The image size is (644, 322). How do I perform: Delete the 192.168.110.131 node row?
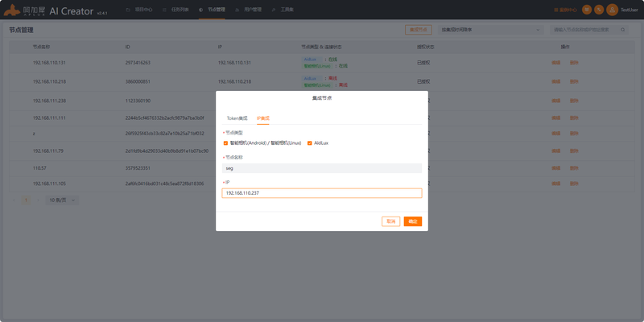point(574,63)
